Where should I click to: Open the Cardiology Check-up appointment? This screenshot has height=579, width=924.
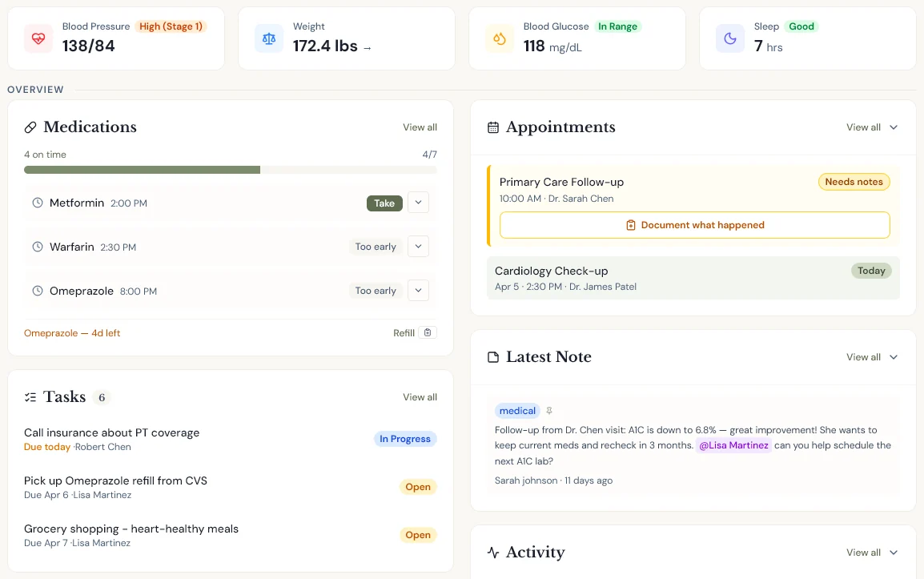point(551,271)
